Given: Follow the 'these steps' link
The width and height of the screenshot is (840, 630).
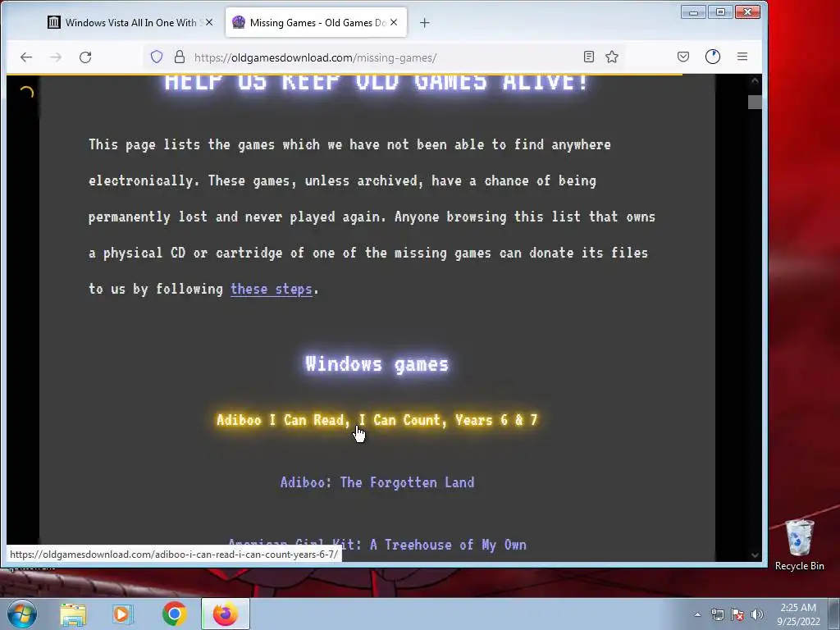Looking at the screenshot, I should click(271, 289).
